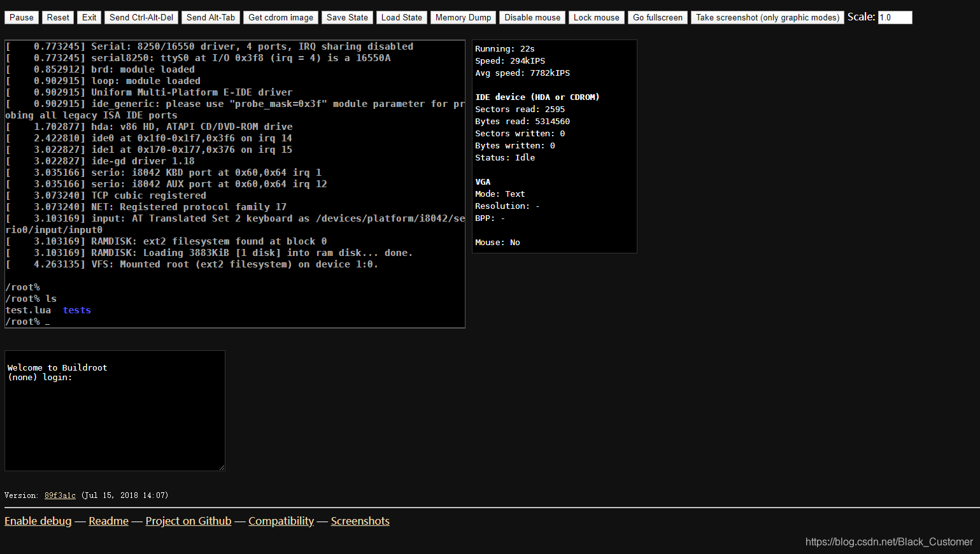Click Save State

pyautogui.click(x=347, y=17)
